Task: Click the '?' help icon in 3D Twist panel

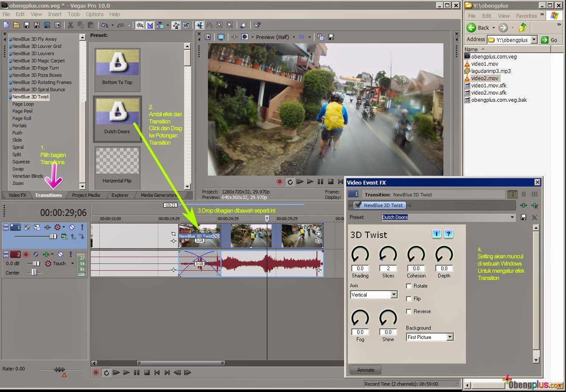Action: [448, 234]
